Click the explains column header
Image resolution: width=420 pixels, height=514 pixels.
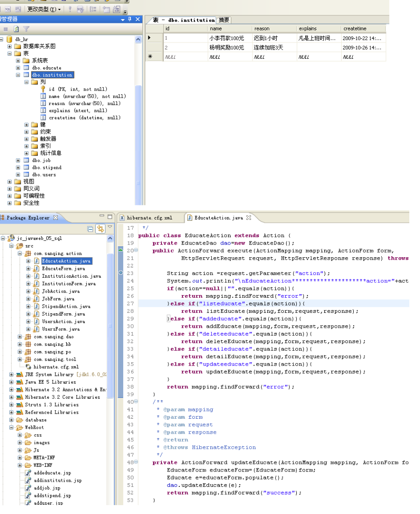[x=319, y=28]
